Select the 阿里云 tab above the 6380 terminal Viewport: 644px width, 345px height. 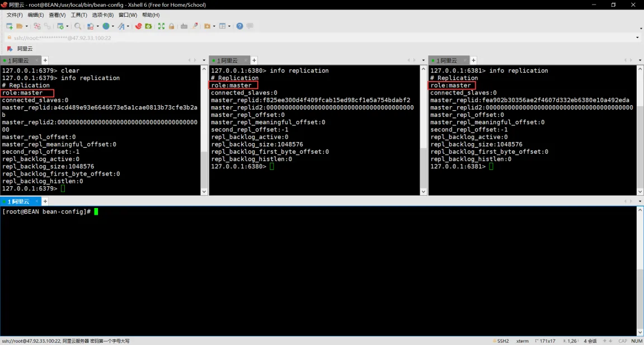click(227, 60)
